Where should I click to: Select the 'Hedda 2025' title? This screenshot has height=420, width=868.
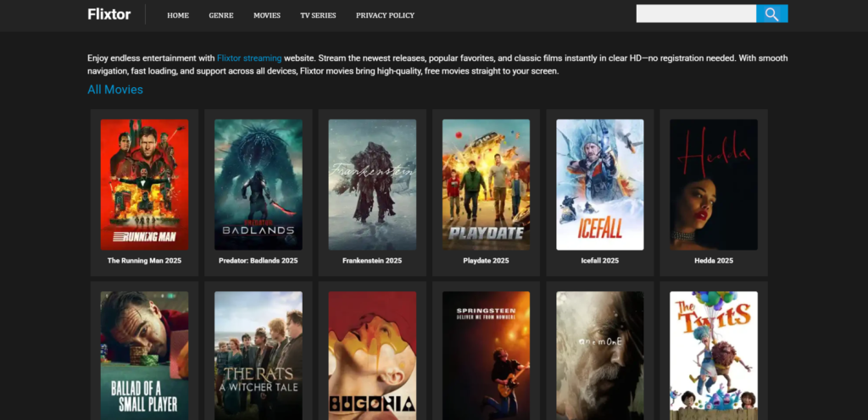(714, 261)
